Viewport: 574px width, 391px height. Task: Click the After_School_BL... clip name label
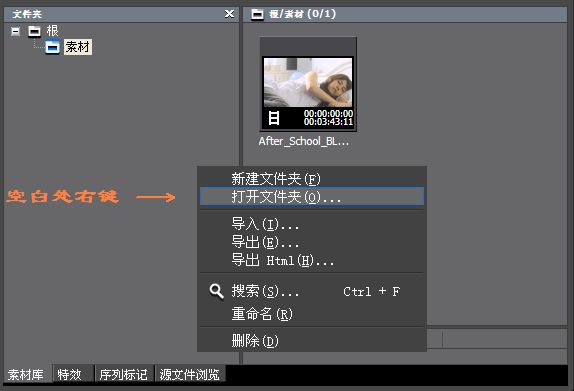[303, 141]
